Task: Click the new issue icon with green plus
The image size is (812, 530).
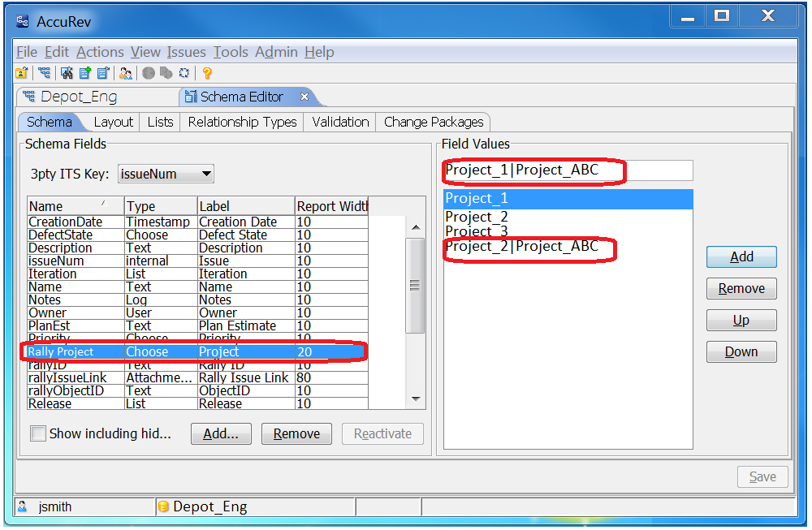Action: [x=84, y=73]
